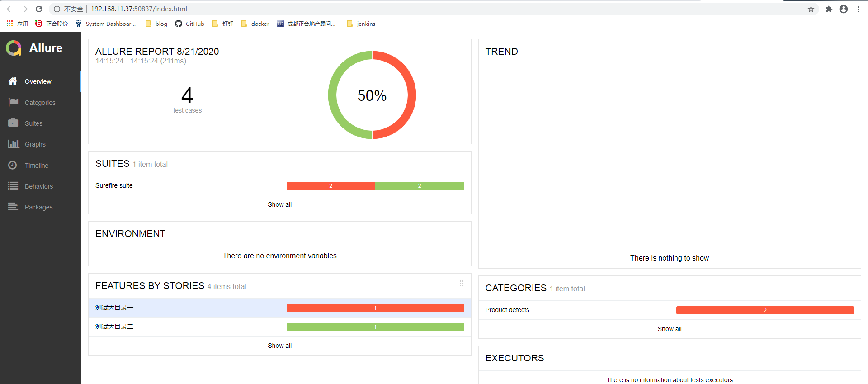Click the Timeline clock icon
This screenshot has height=384, width=868.
[13, 165]
